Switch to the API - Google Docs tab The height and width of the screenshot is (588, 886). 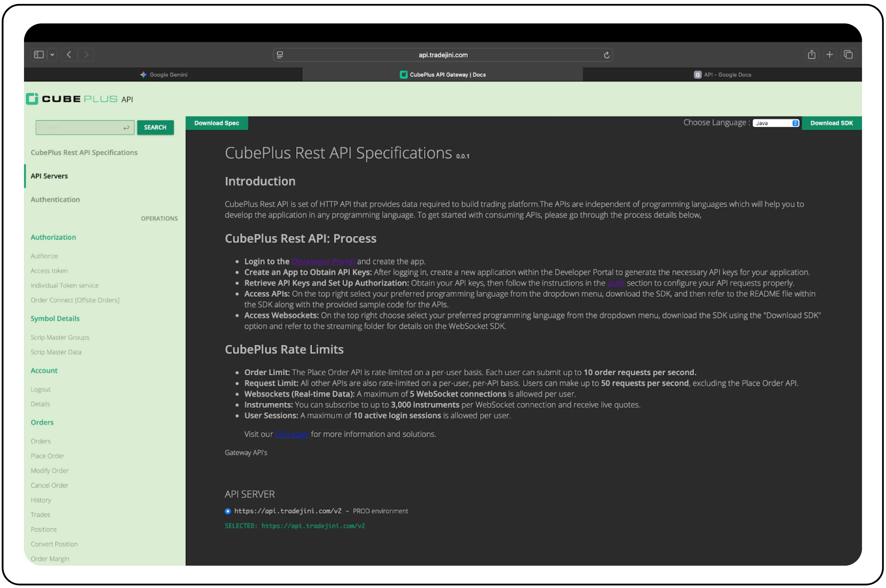coord(722,74)
